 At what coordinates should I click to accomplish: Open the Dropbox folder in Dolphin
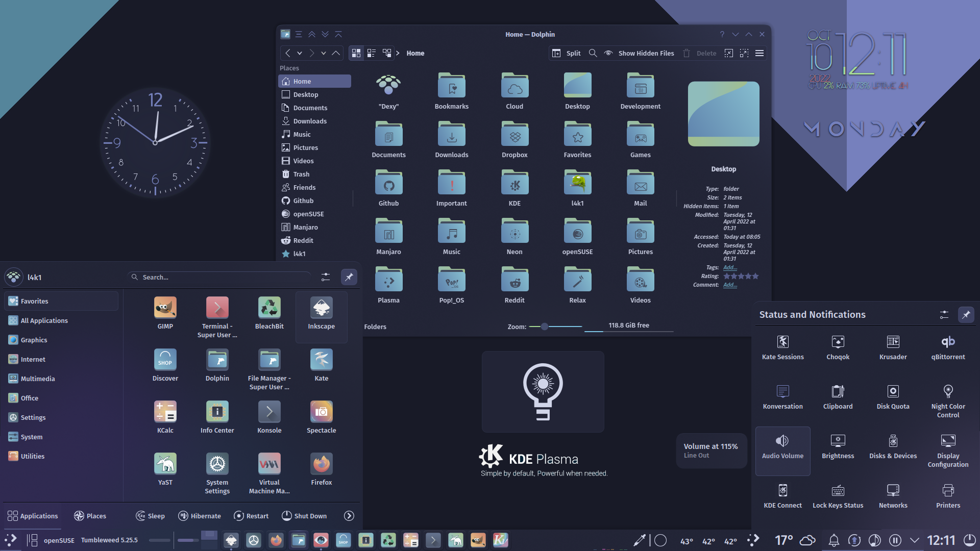point(514,140)
